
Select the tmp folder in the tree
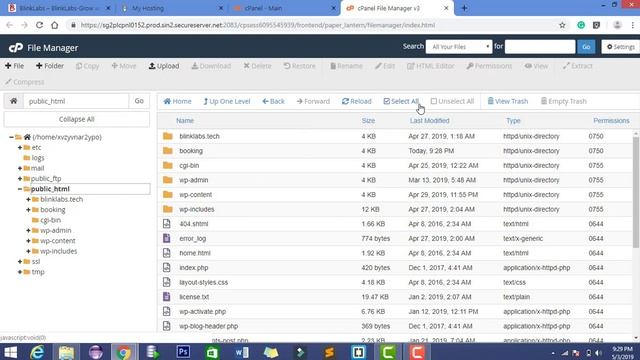38,272
